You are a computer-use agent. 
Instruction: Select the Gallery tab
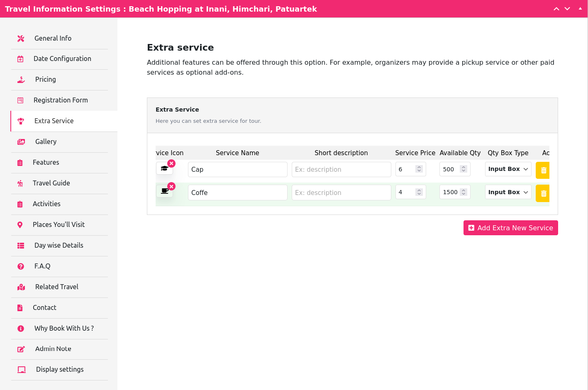[x=59, y=142]
